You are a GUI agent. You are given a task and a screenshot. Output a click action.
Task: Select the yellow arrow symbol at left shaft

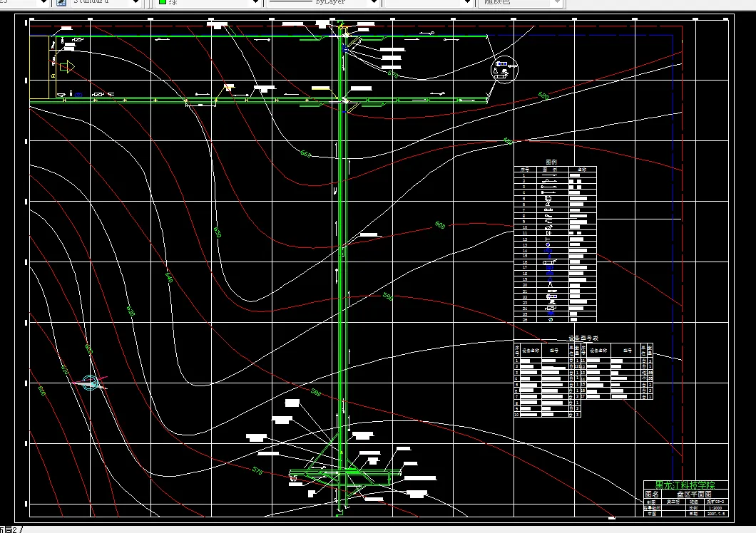[x=67, y=67]
